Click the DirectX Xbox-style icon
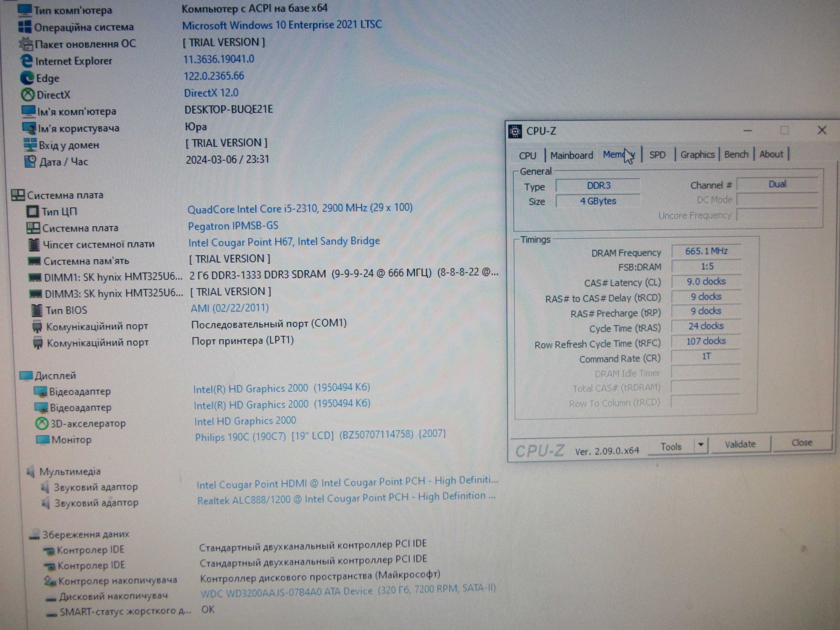Screen dimensions: 840x630 (28, 94)
